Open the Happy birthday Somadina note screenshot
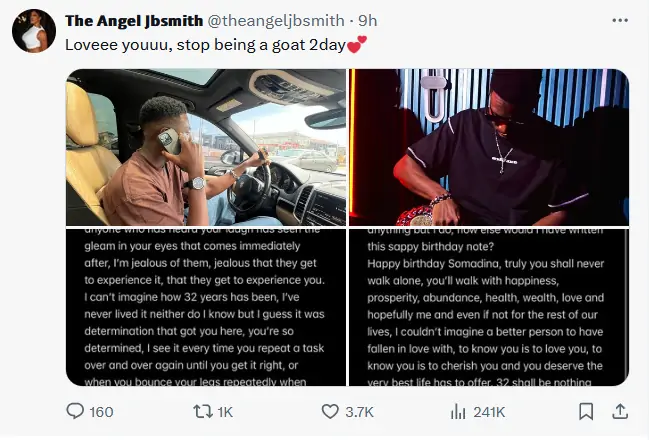Viewport: 649px width, 440px height. [x=489, y=306]
